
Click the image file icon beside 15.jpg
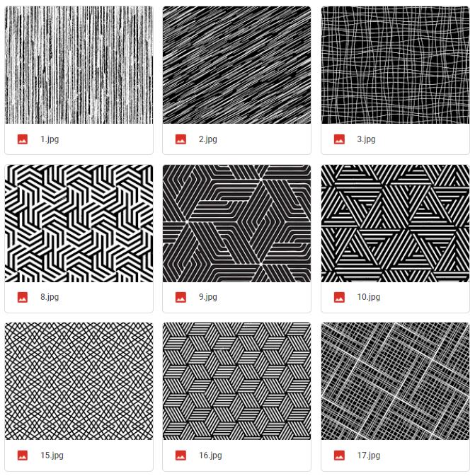click(x=23, y=455)
